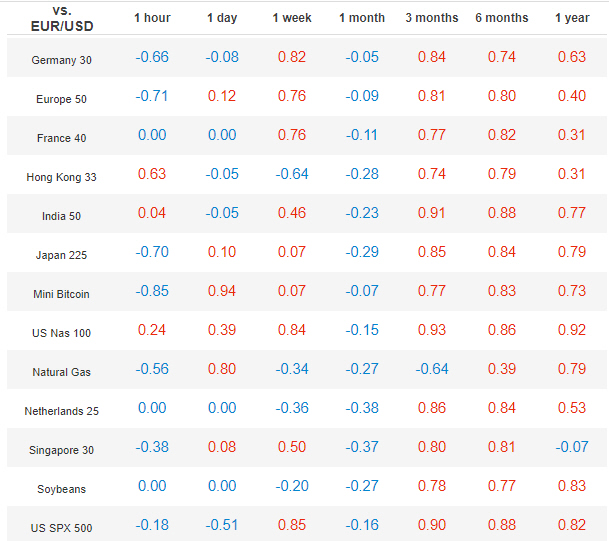Click Soybeans 1 year value 0.83
Viewport: 609px width, 541px height.
(x=572, y=486)
